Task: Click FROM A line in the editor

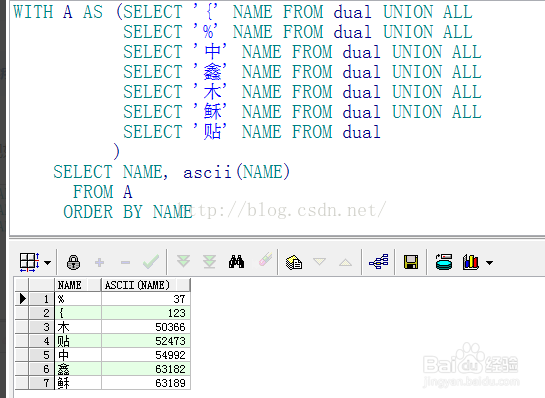Action: point(103,192)
